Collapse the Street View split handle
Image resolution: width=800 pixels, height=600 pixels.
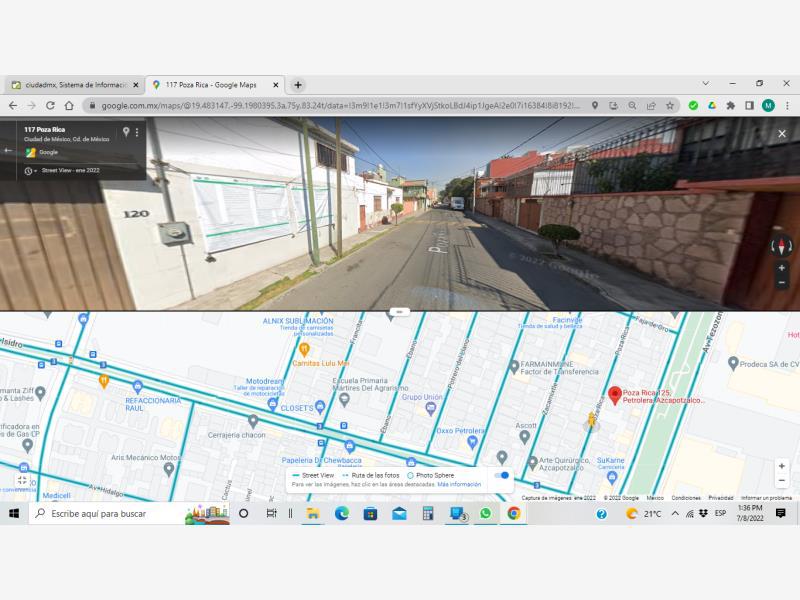(x=399, y=311)
